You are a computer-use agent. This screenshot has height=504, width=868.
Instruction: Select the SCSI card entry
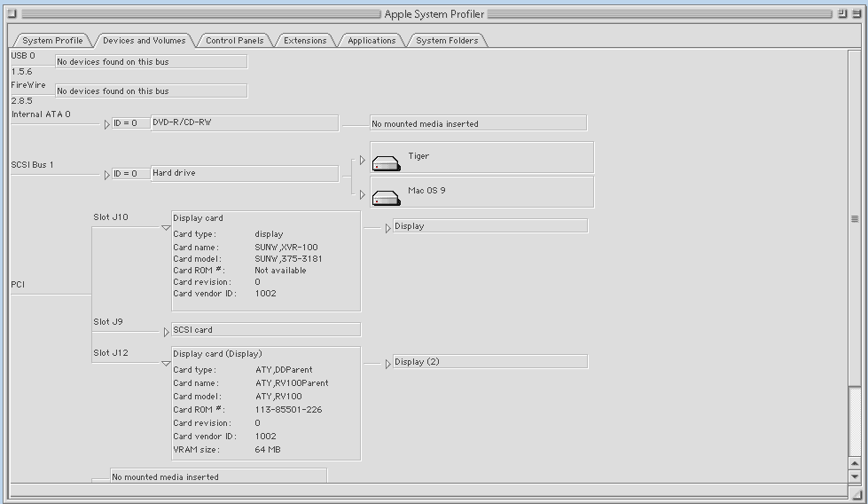pyautogui.click(x=266, y=329)
